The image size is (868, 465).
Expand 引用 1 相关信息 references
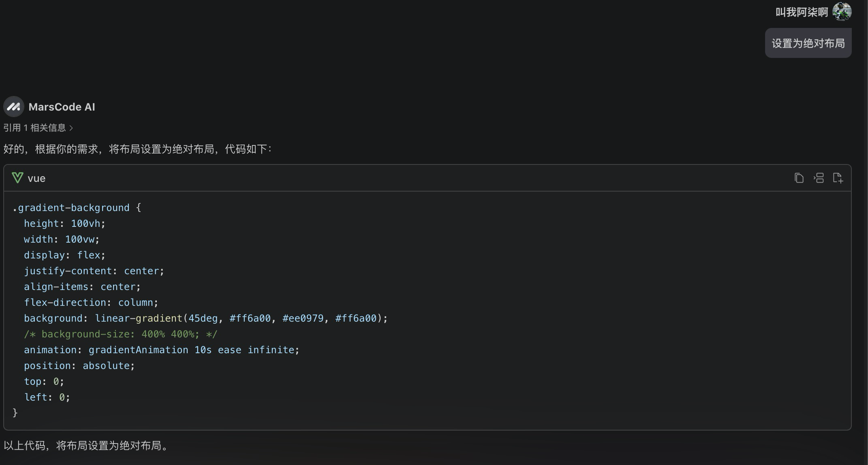(34, 128)
